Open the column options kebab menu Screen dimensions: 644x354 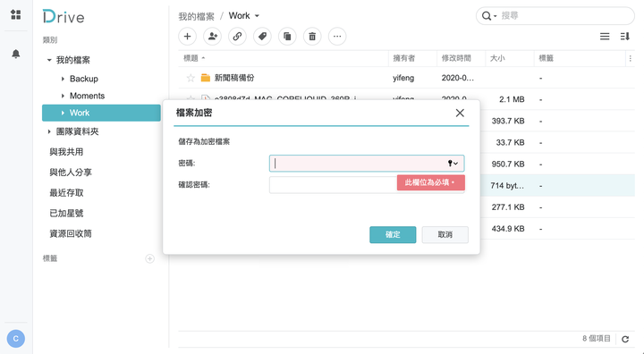(630, 59)
